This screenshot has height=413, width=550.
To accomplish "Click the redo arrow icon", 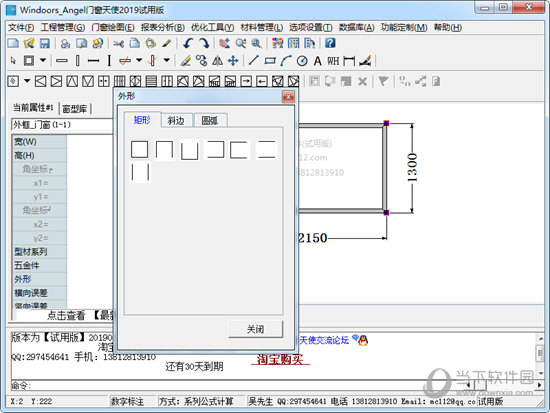I will [x=204, y=43].
